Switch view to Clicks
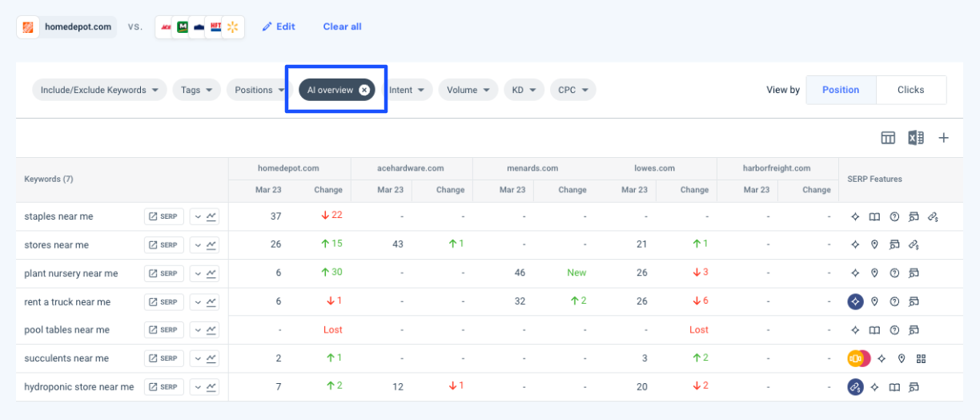 (911, 90)
